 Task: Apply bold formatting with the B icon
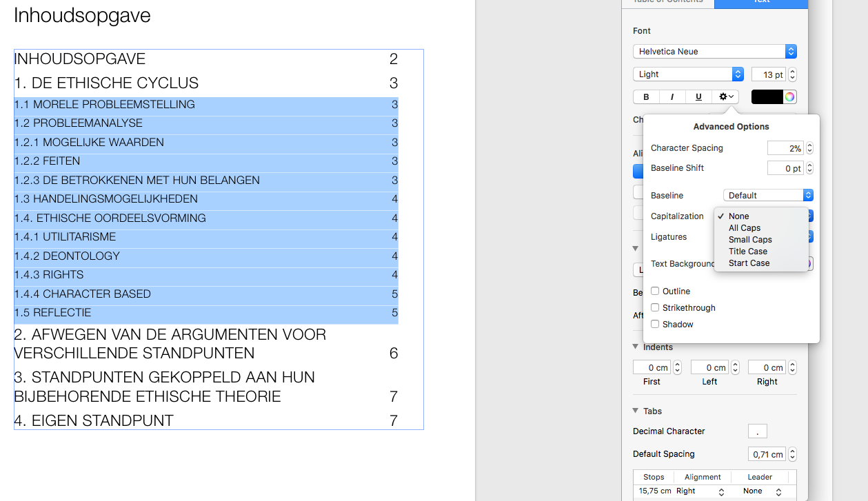(x=646, y=96)
